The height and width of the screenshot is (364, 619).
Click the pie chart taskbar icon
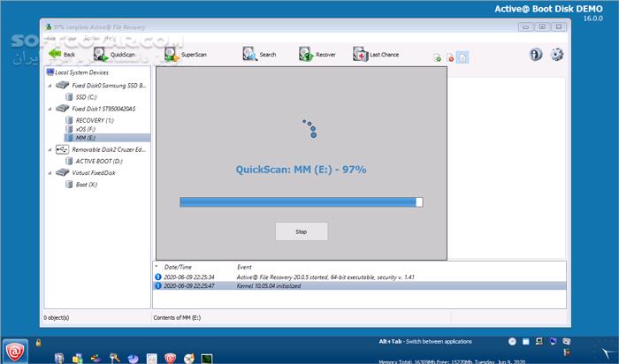[x=133, y=358]
